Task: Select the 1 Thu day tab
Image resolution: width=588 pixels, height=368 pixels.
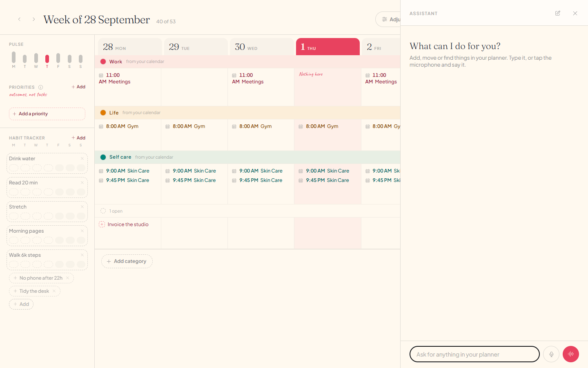Action: tap(328, 47)
